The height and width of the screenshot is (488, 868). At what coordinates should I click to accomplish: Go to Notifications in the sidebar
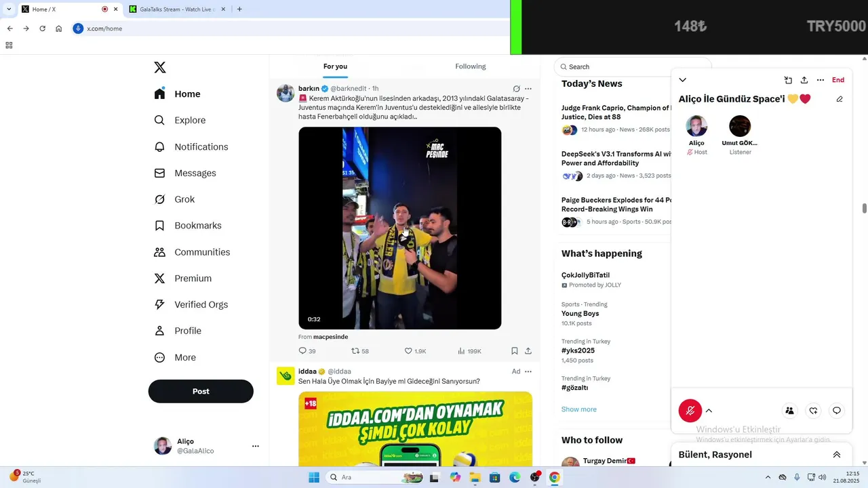click(x=191, y=146)
